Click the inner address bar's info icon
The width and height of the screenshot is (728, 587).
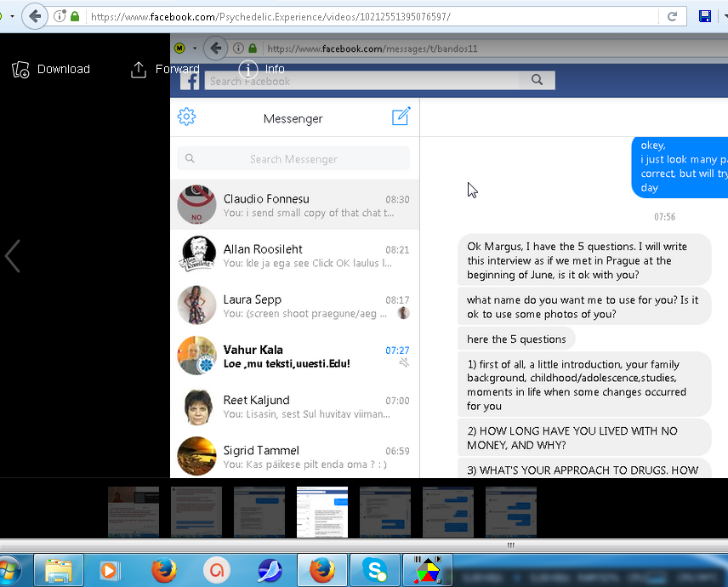(238, 48)
